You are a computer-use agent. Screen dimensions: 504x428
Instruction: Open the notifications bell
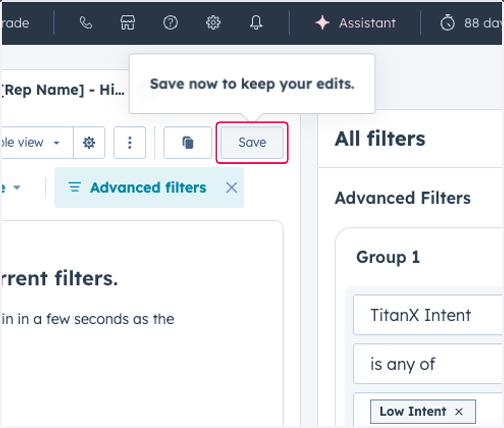pos(256,23)
